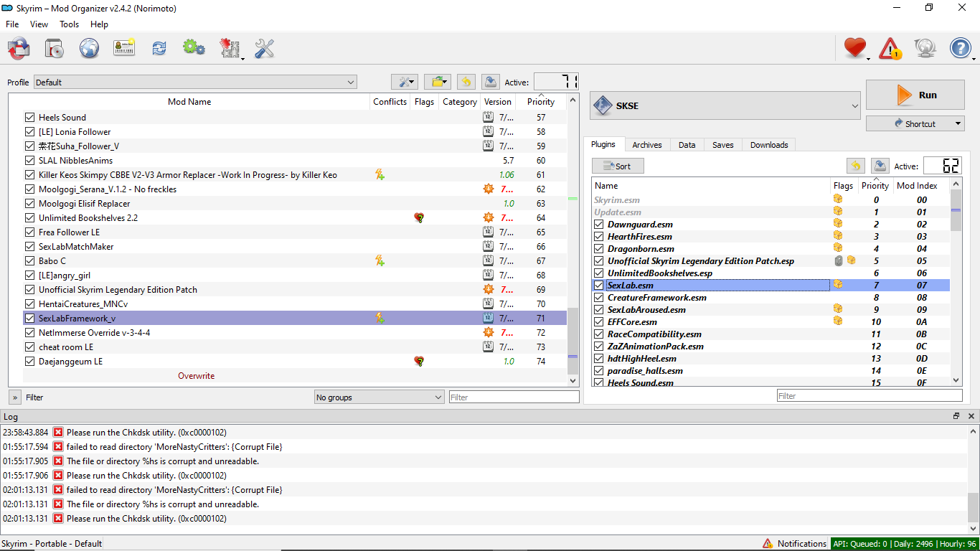Viewport: 980px width, 551px height.
Task: Switch to the Data tab
Action: [x=687, y=145]
